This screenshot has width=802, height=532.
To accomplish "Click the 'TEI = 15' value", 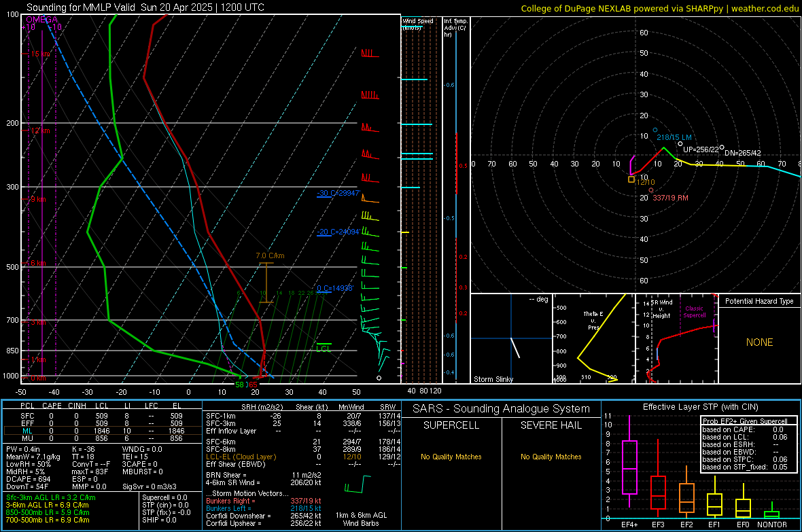I will tap(135, 457).
